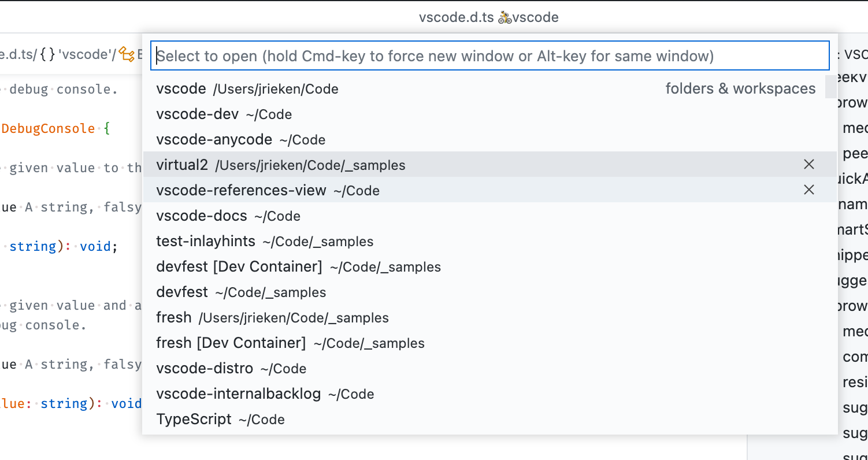
Task: Remove vscode-references-view from the recent list
Action: (x=808, y=190)
